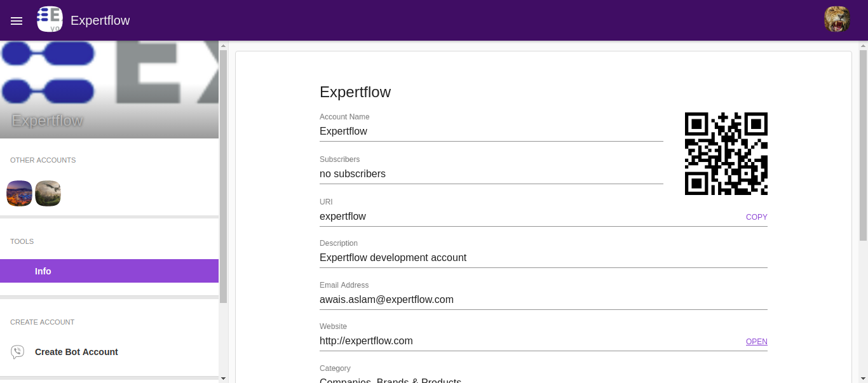Click the Expertflow sidebar banner image
Viewport: 868px width, 383px height.
109,89
